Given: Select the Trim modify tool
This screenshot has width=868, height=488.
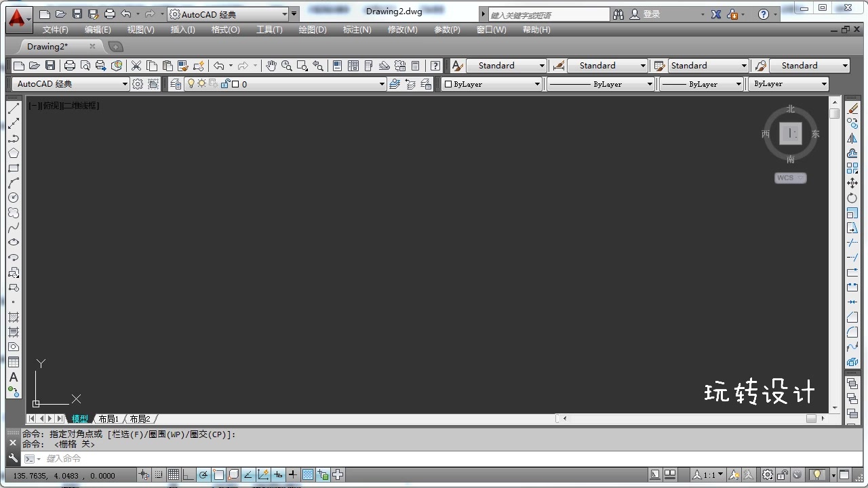Looking at the screenshot, I should pos(853,243).
